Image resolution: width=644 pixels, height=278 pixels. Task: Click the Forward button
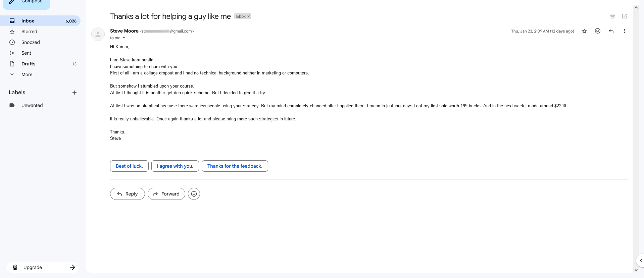point(166,194)
